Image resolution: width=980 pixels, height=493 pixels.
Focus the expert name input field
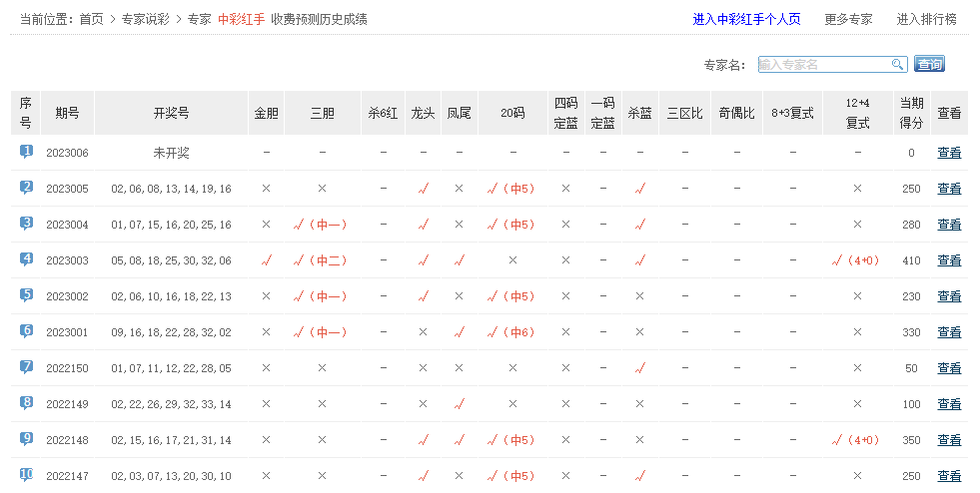click(x=823, y=65)
